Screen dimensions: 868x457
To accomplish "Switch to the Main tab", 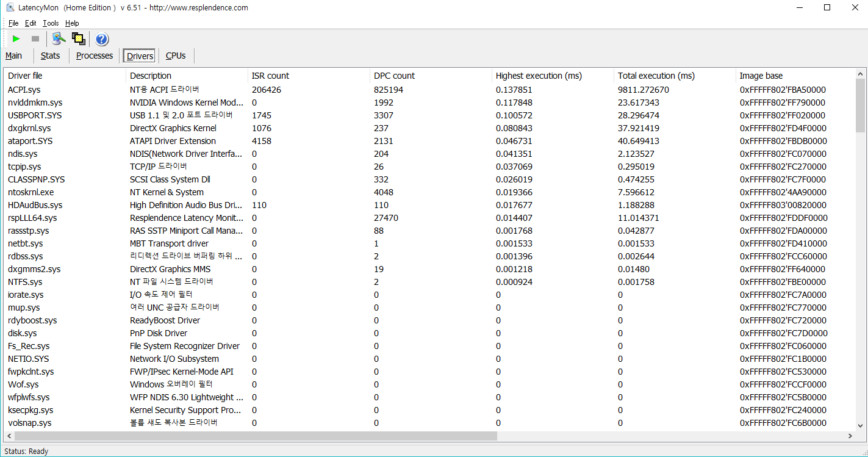I will (x=14, y=56).
